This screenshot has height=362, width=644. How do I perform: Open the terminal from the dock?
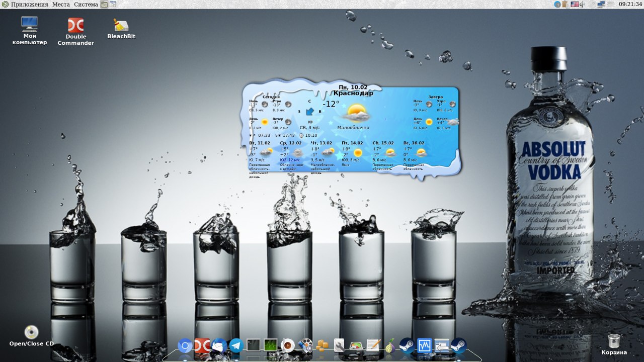coord(254,345)
